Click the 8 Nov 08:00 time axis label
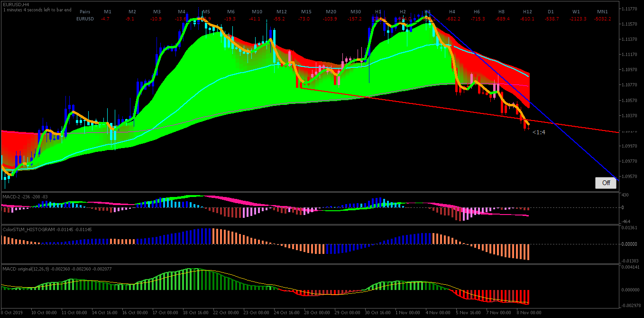This screenshot has width=644, height=318. [529, 313]
